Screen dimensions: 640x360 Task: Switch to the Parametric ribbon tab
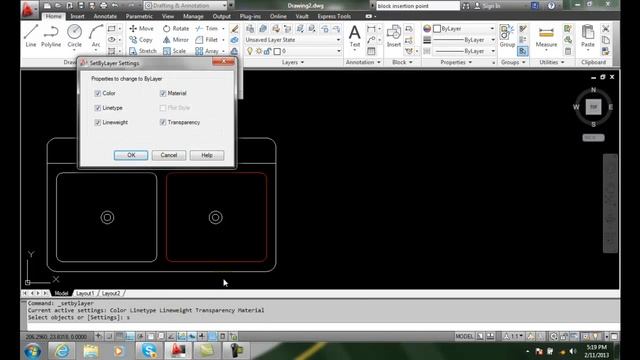tap(139, 16)
